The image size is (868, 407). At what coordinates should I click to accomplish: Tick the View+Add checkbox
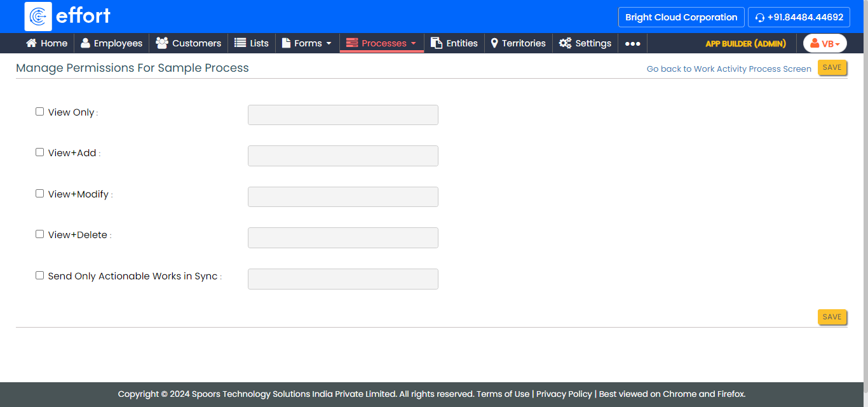[39, 152]
